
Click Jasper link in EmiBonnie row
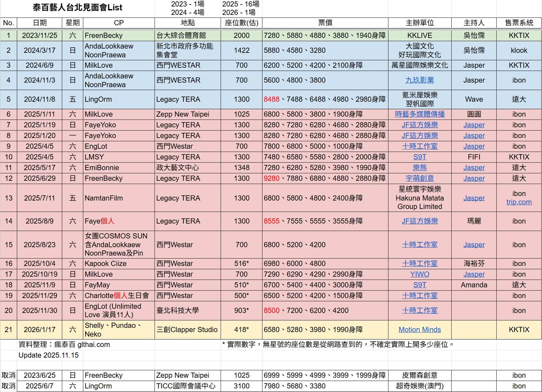tap(474, 168)
